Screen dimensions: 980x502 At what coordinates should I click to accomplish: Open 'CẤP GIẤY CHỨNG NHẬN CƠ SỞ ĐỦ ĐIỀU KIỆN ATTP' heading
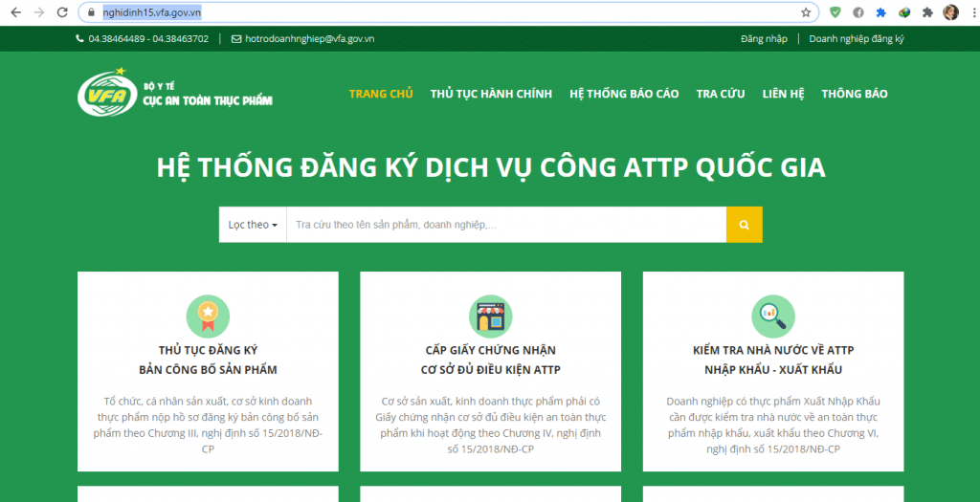[491, 360]
